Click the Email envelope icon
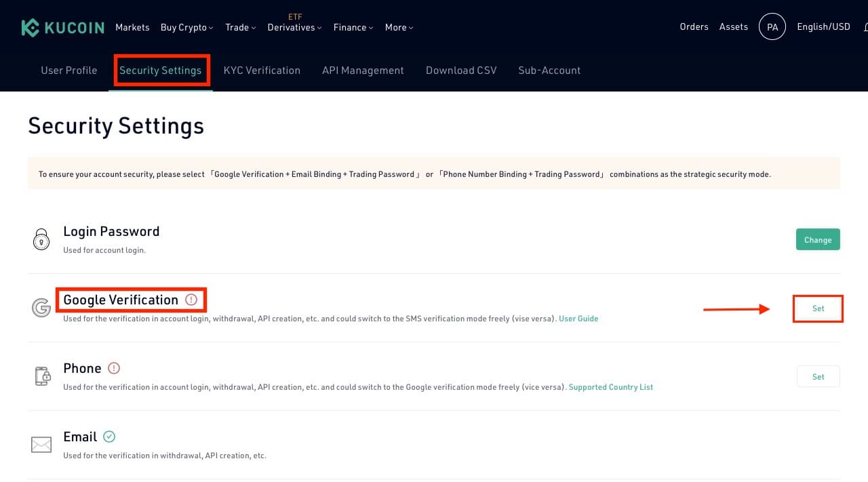 [x=41, y=445]
